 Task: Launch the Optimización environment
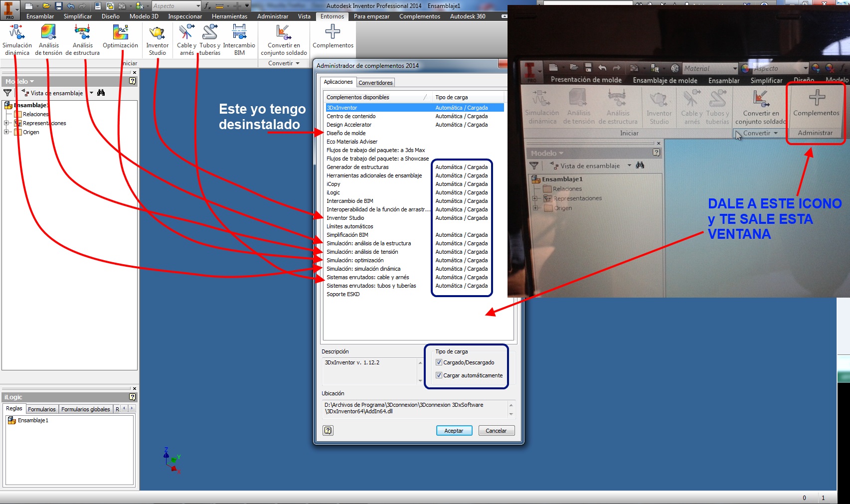[x=120, y=36]
